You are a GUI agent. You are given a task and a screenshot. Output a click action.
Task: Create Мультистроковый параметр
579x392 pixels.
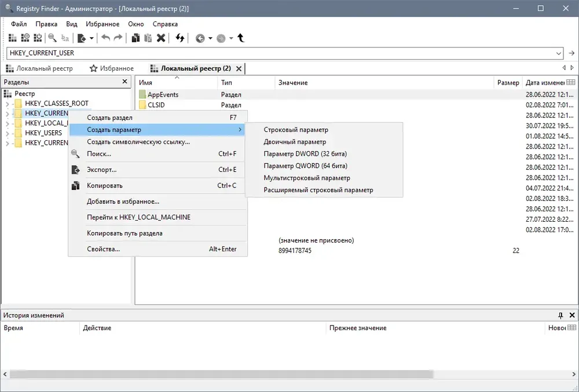[x=324, y=178]
